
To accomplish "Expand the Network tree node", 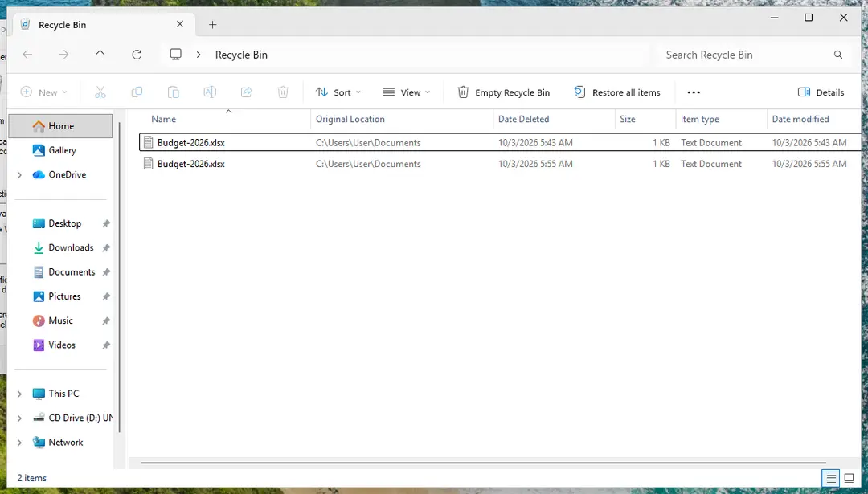I will [x=19, y=443].
